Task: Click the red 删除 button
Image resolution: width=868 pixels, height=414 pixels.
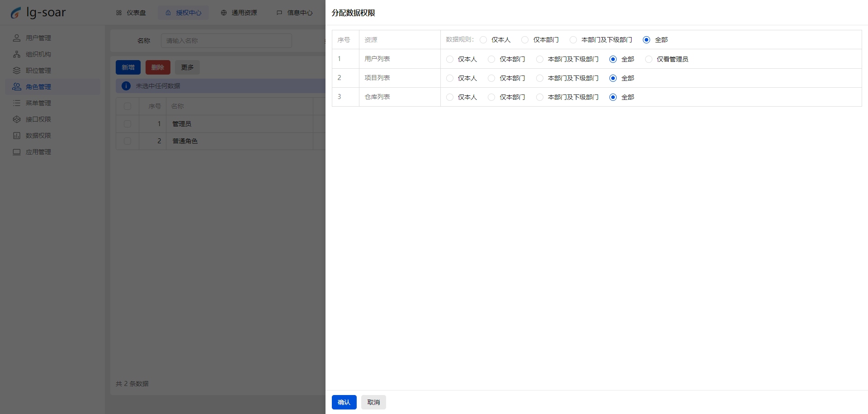Action: pos(158,67)
